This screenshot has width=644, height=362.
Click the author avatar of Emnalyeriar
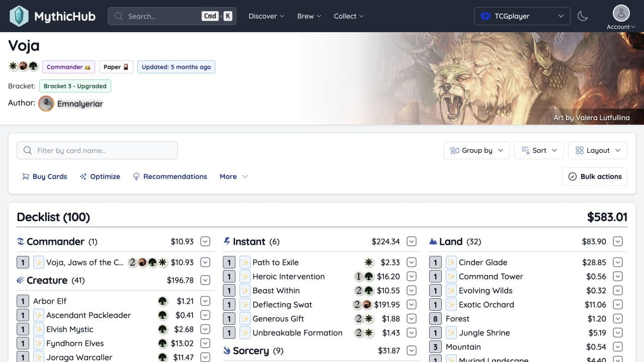pyautogui.click(x=46, y=104)
